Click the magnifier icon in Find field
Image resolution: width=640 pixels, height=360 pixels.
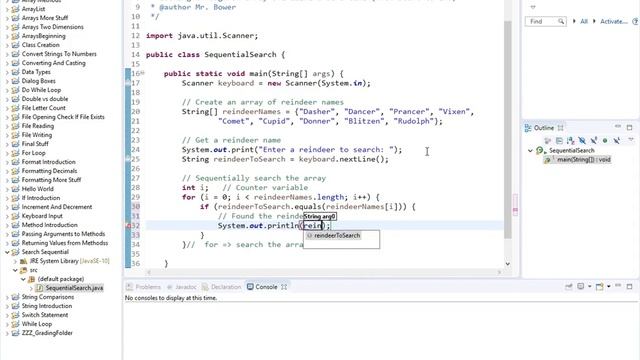click(562, 21)
